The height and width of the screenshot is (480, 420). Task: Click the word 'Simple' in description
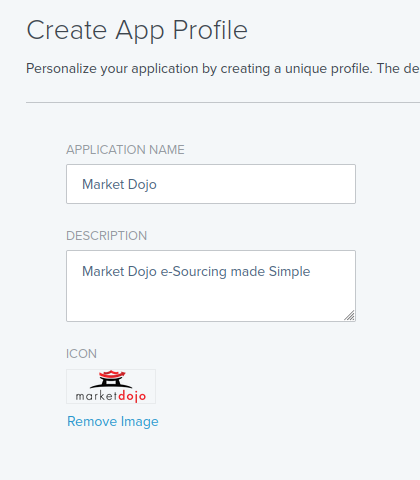[289, 272]
